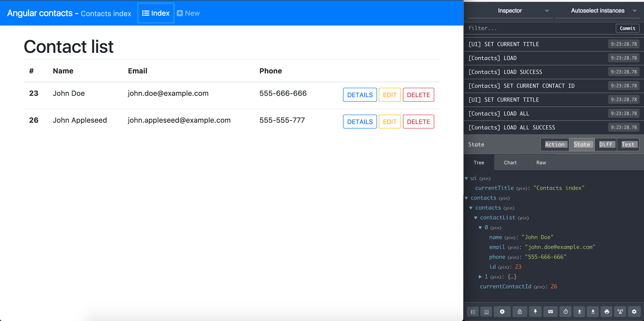Click the antenna remote monitor icon
This screenshot has width=644, height=321.
pyautogui.click(x=620, y=312)
